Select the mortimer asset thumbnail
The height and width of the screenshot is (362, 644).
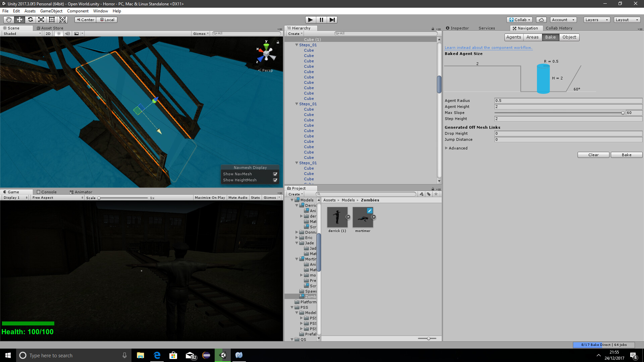pyautogui.click(x=363, y=217)
